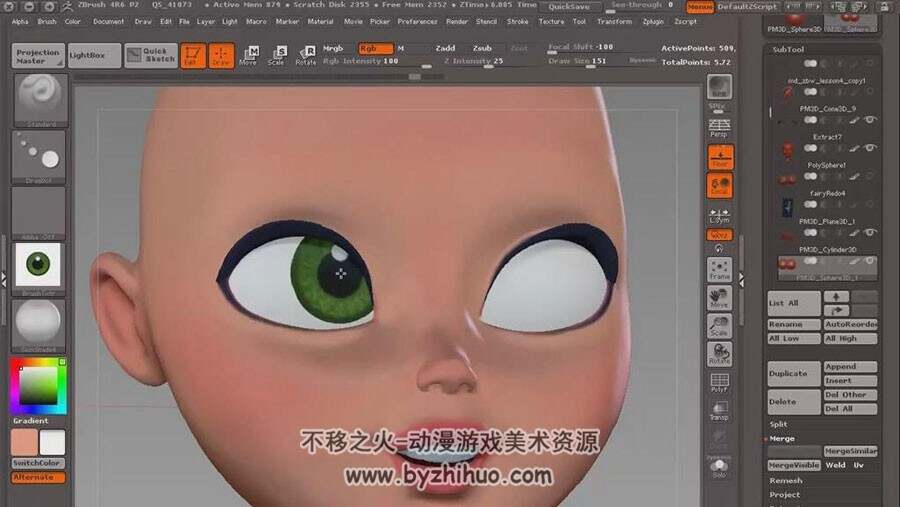Collapse the right tray divider arrow
900x507 pixels.
click(x=741, y=279)
